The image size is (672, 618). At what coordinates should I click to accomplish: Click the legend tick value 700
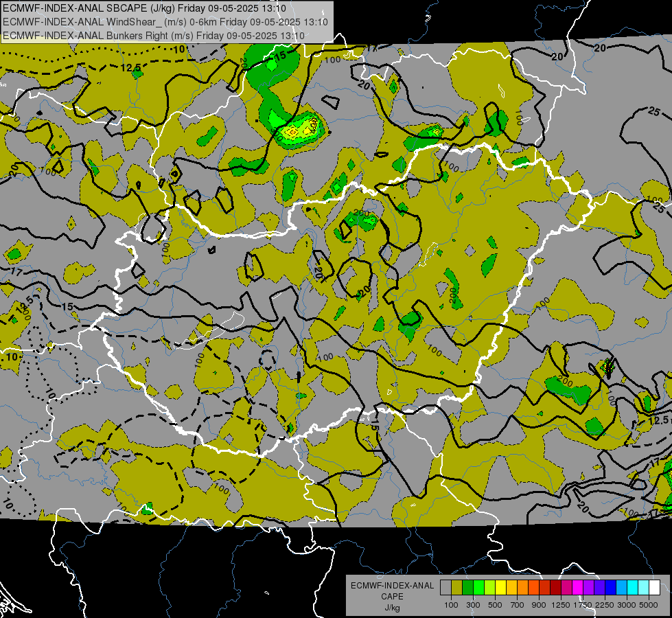click(518, 605)
